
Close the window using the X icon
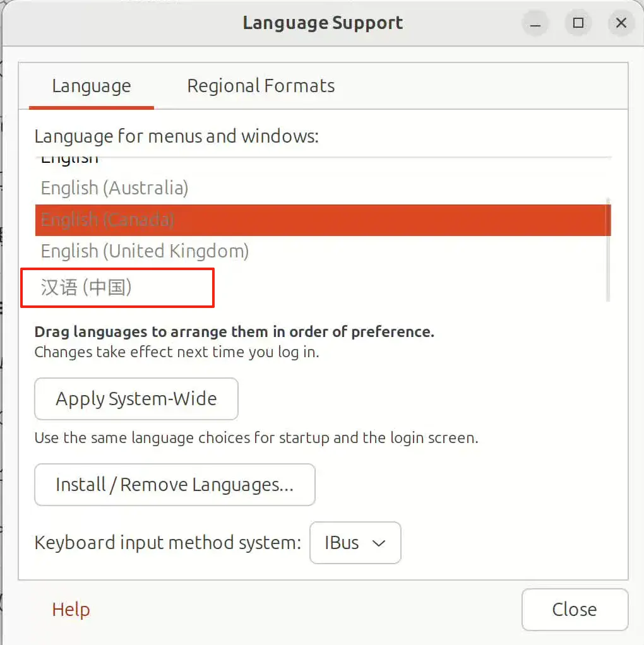point(621,23)
